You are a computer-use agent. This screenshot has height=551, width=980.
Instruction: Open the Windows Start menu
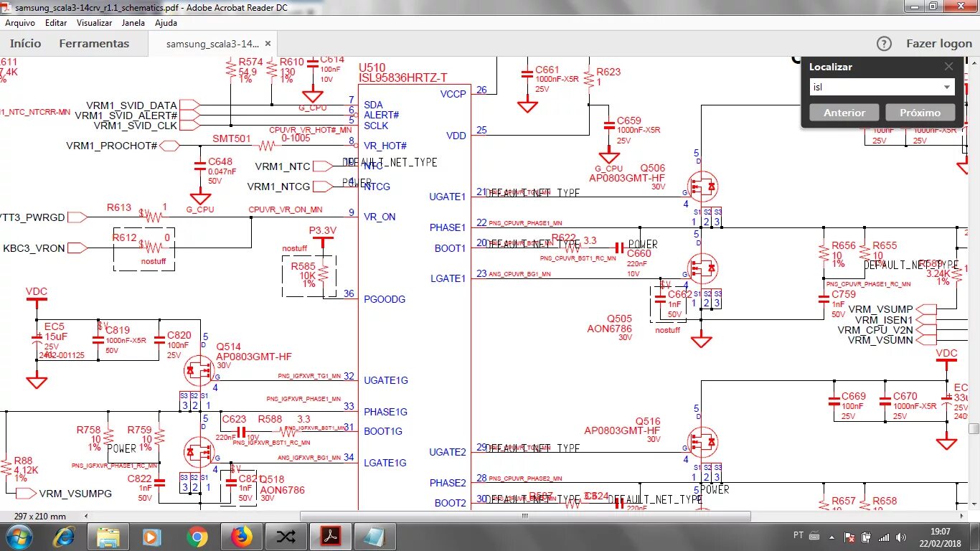[19, 536]
